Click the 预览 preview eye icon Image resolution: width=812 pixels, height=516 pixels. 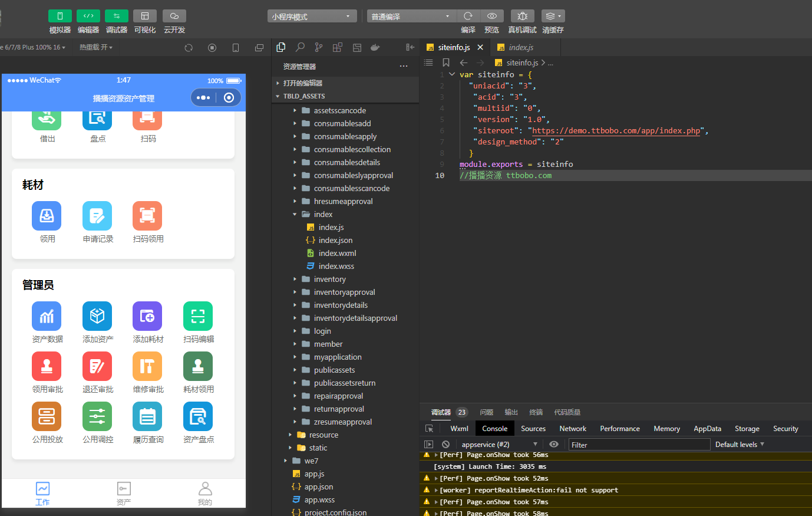pyautogui.click(x=492, y=16)
